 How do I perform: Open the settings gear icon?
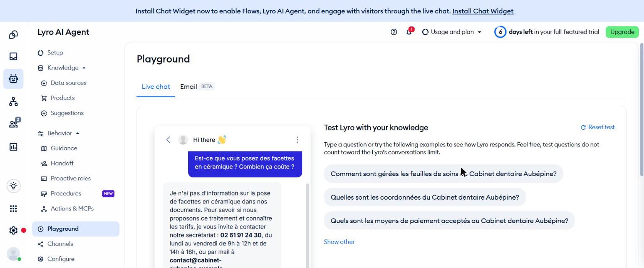pos(13,231)
